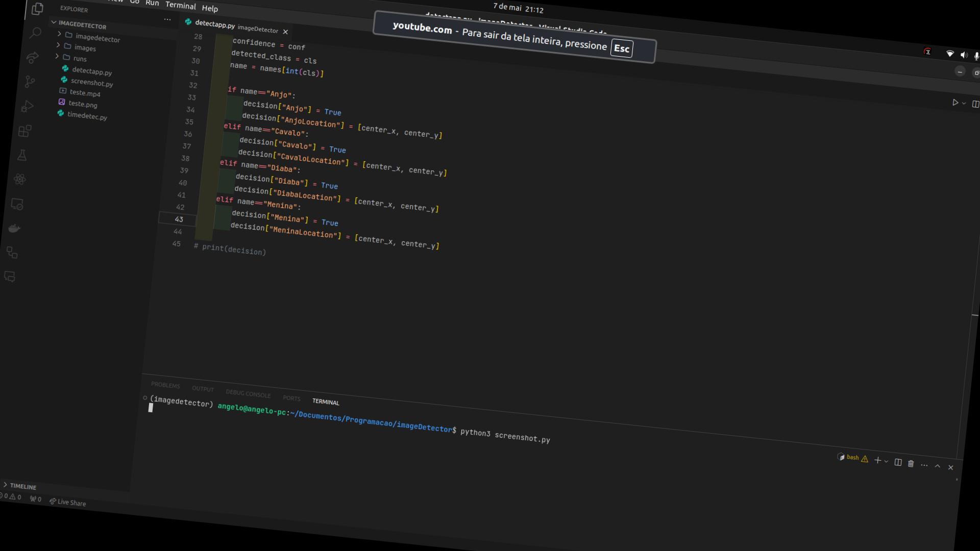Open detectapp.py in the explorer
Image resolution: width=980 pixels, height=551 pixels.
(x=91, y=71)
